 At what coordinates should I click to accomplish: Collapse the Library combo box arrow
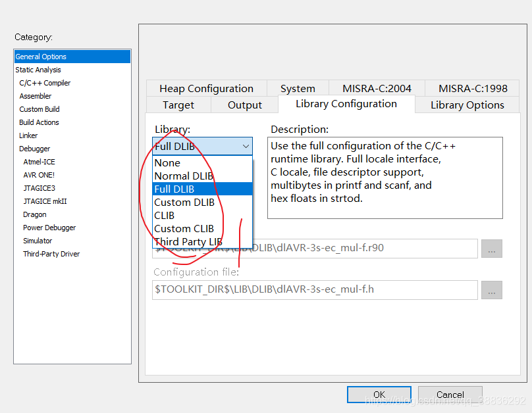click(x=246, y=147)
